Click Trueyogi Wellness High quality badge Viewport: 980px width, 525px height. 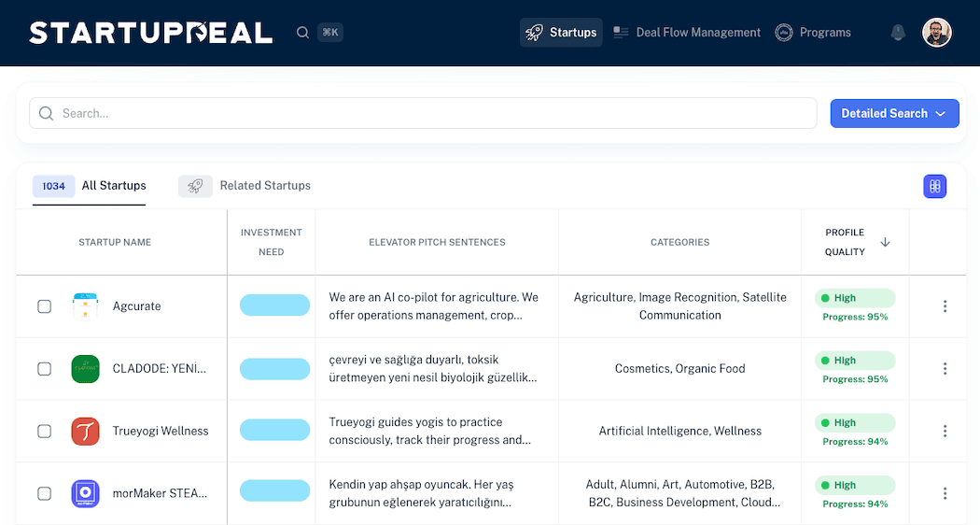855,423
